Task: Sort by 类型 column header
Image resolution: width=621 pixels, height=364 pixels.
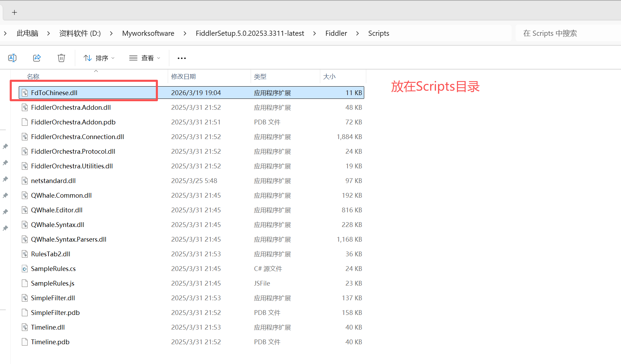Action: click(x=260, y=77)
